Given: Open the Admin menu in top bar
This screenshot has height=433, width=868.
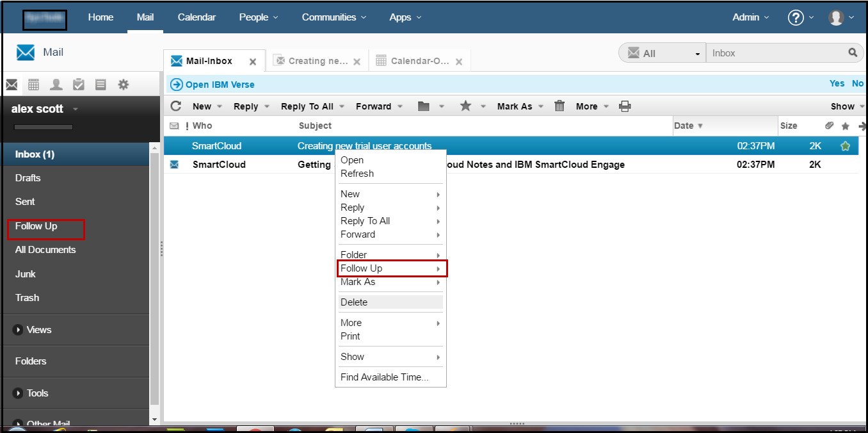Looking at the screenshot, I should click(x=751, y=17).
